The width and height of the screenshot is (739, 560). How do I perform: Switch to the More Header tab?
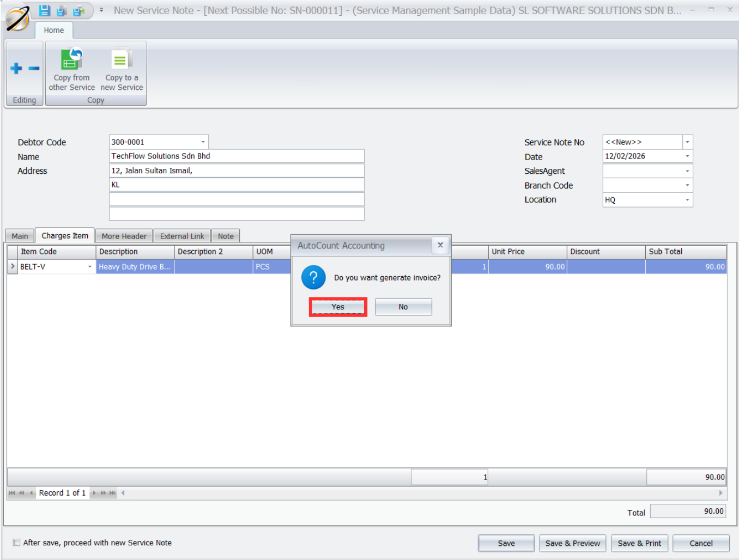(124, 236)
